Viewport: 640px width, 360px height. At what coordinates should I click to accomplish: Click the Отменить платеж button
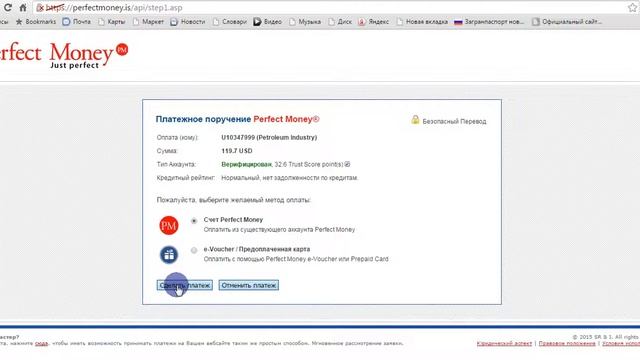[x=249, y=285]
